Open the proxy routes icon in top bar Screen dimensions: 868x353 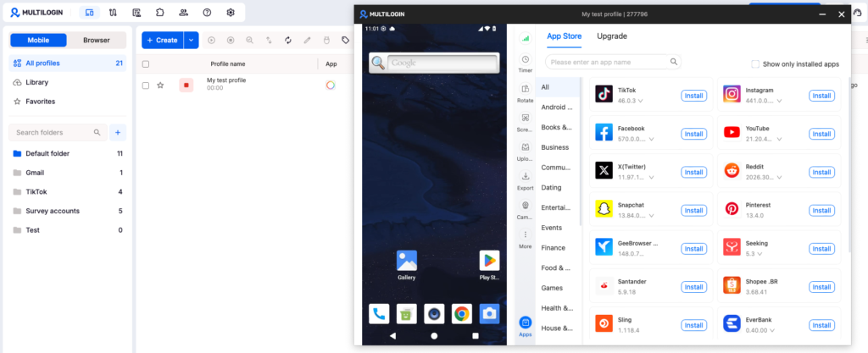[x=113, y=12]
